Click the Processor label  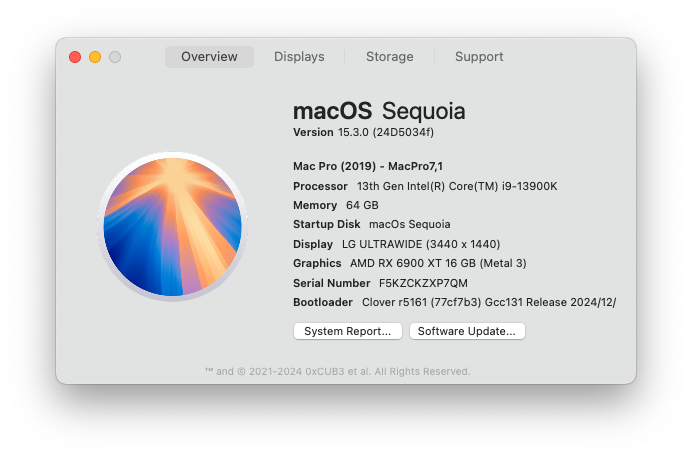click(x=320, y=186)
